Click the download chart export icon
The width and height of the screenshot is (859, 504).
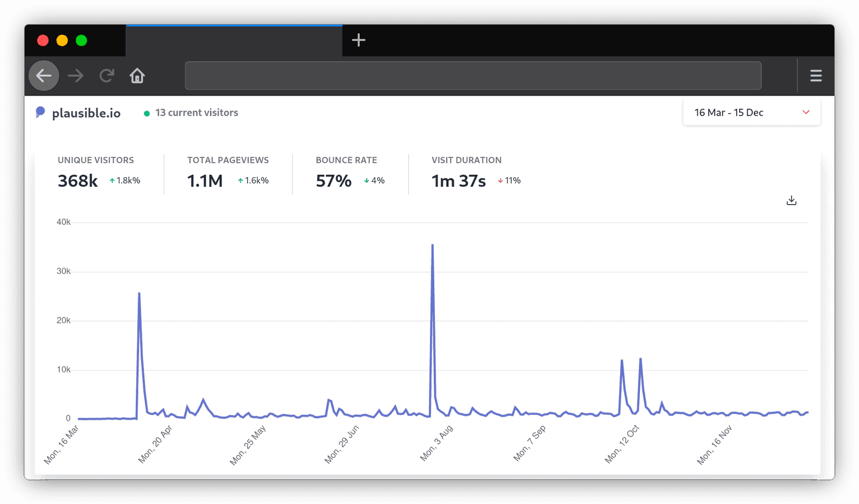[x=791, y=200]
